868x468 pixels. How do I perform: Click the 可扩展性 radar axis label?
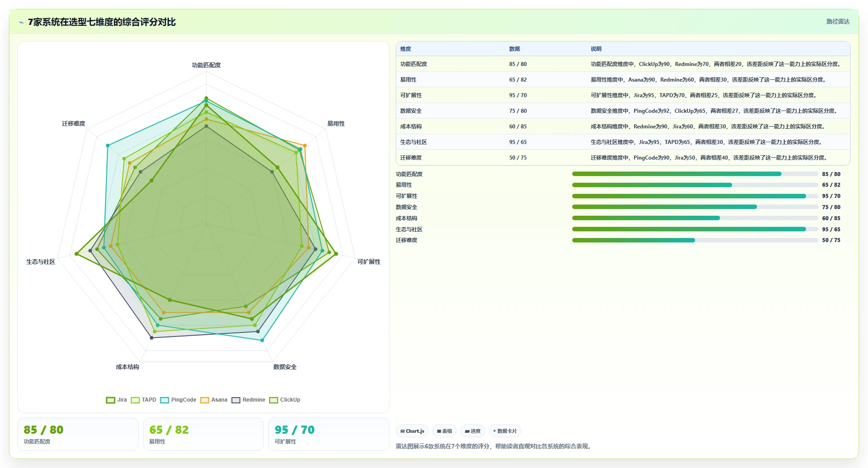click(x=369, y=262)
